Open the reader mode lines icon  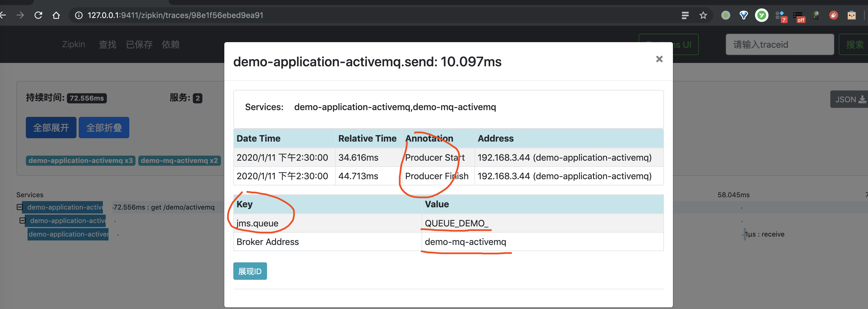(x=685, y=15)
